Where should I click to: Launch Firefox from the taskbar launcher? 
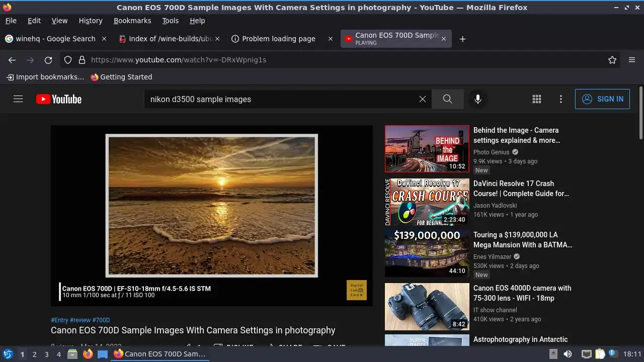[88, 354]
